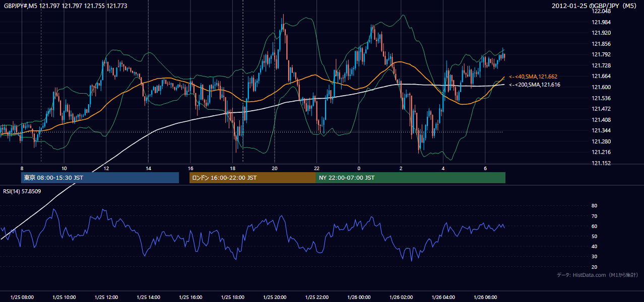Click the white 200 SMA 121.616 label
The image size is (644, 302).
(535, 85)
